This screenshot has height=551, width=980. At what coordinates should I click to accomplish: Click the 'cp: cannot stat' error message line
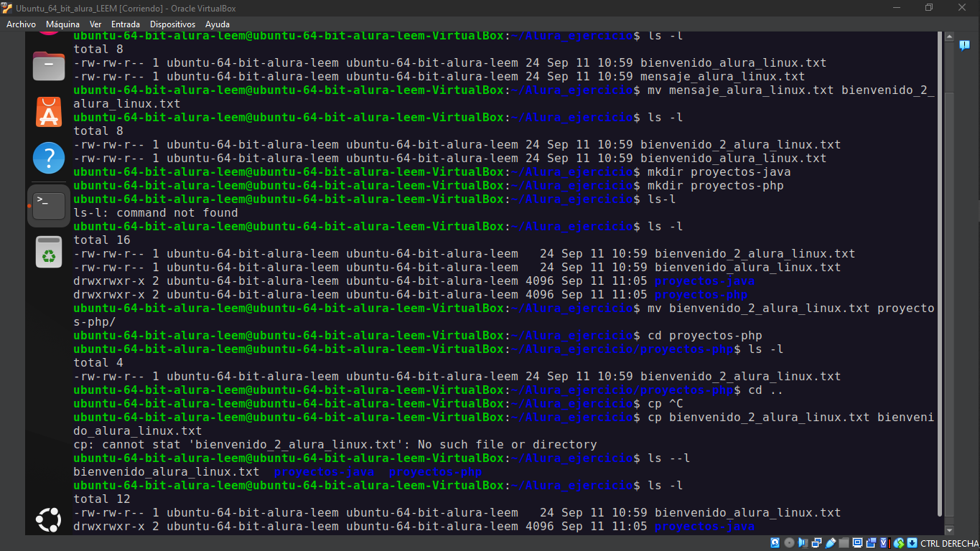point(335,445)
